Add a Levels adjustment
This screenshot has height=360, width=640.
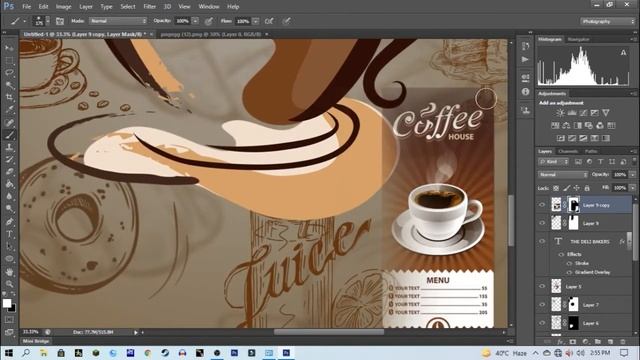[572, 113]
